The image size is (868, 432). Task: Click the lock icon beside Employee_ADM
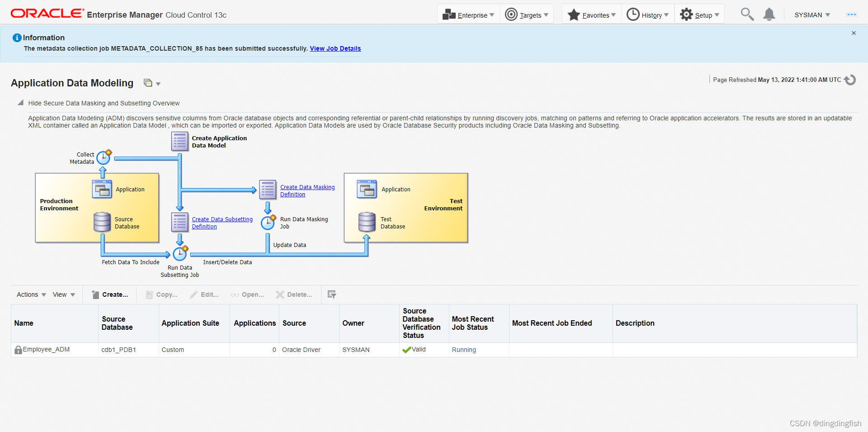click(18, 350)
